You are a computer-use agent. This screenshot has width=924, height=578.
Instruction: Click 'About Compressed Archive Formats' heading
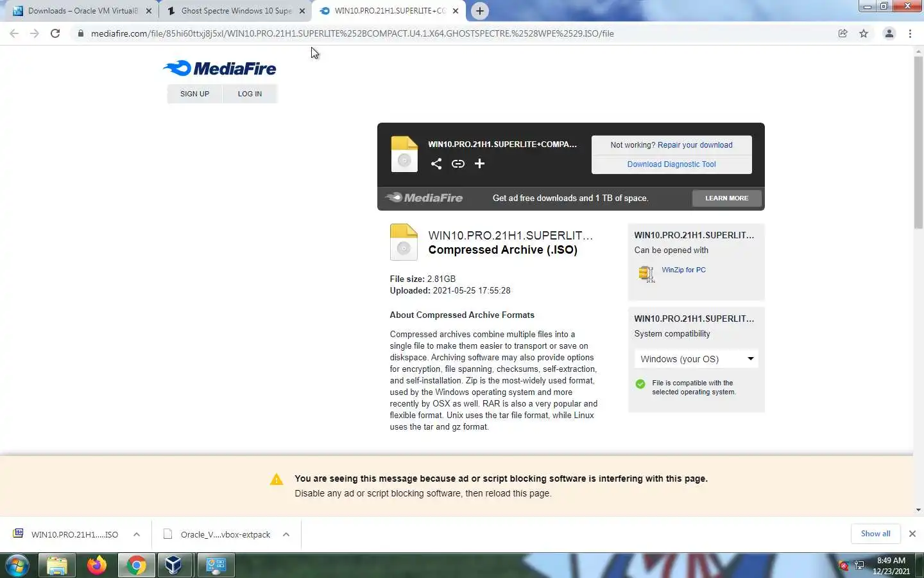pyautogui.click(x=461, y=315)
